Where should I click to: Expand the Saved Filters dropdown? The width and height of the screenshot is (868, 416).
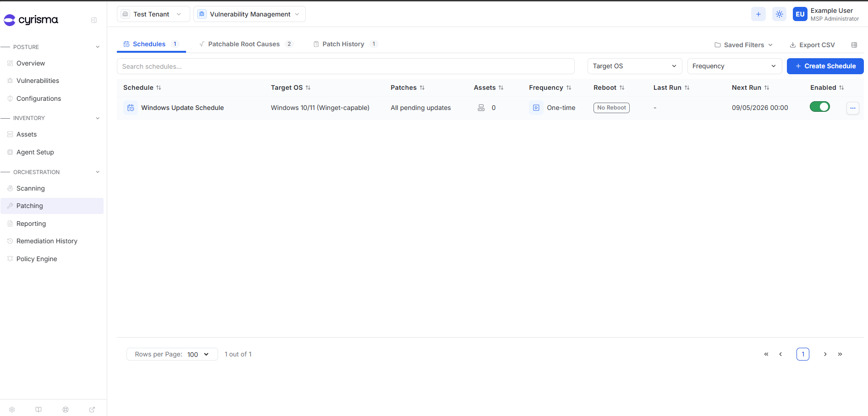[743, 45]
